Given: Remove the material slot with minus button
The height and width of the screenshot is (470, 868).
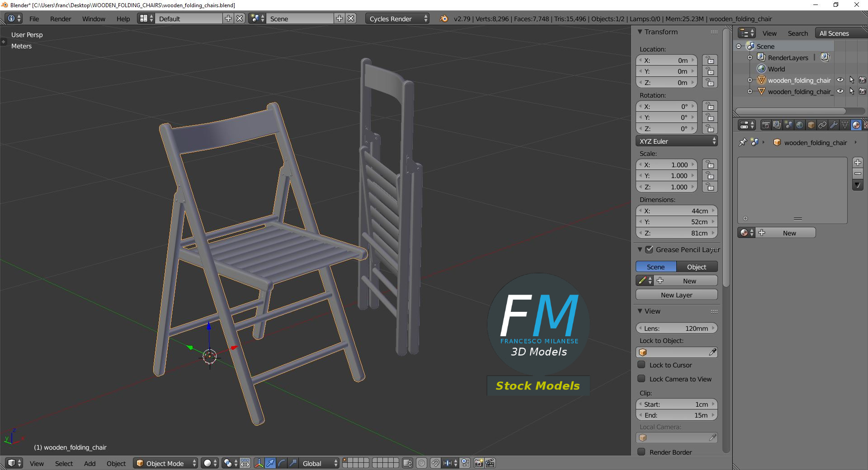Looking at the screenshot, I should [858, 174].
